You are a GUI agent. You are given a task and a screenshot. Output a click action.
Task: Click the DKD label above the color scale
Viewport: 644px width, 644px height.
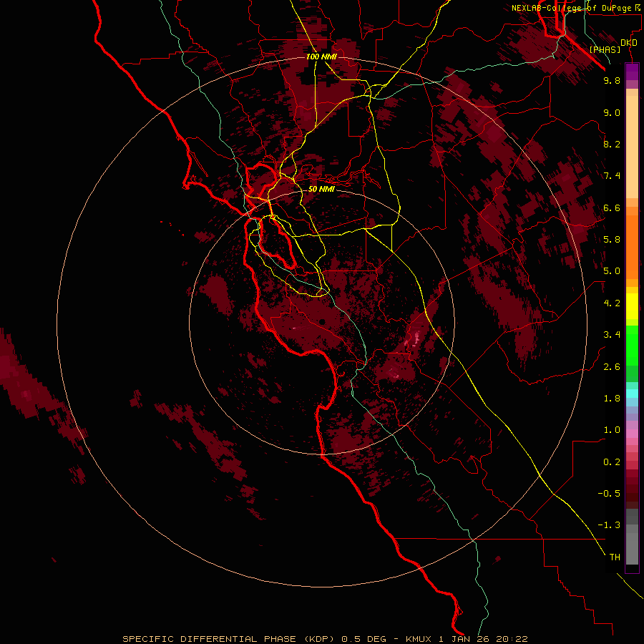(629, 42)
